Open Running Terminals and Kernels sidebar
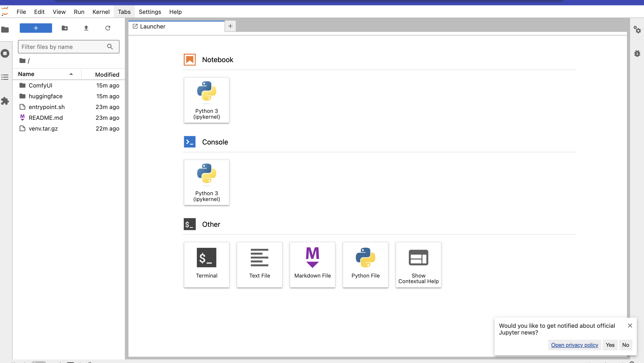Viewport: 644px width, 363px height. [5, 53]
